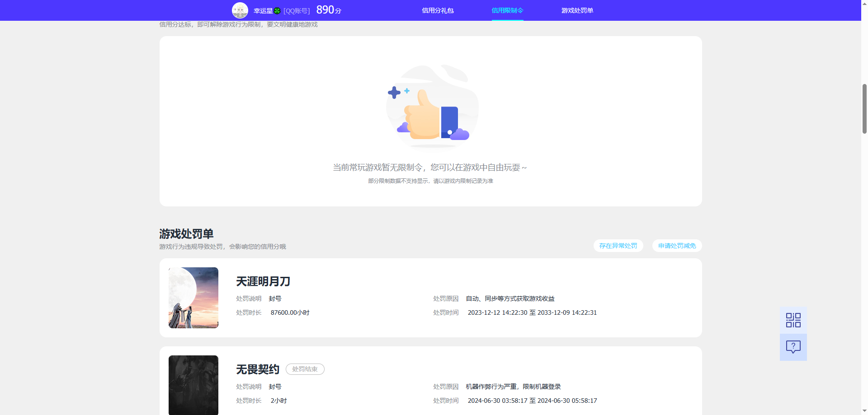The image size is (868, 415).
Task: Open the QR code side widget
Action: pos(793,320)
